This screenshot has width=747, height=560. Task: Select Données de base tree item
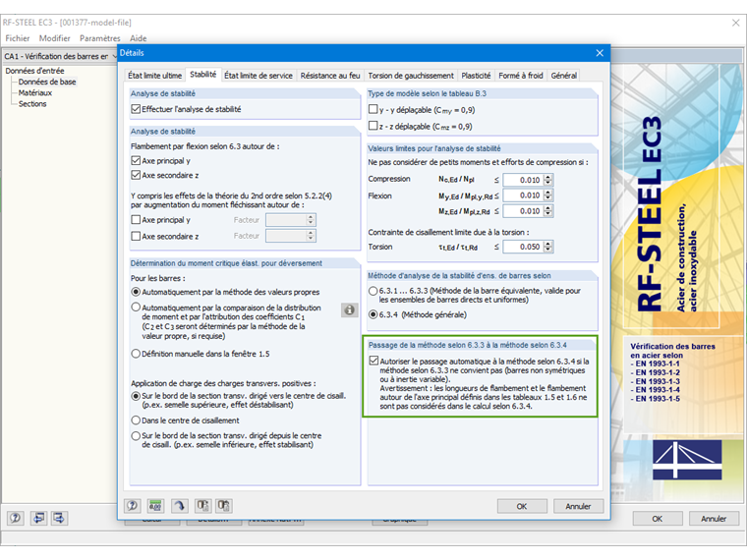47,82
